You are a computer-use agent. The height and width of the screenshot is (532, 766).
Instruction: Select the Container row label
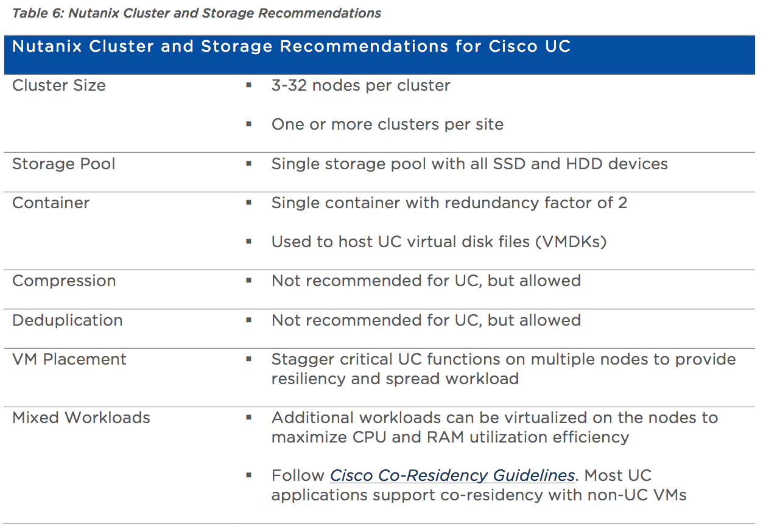click(51, 203)
